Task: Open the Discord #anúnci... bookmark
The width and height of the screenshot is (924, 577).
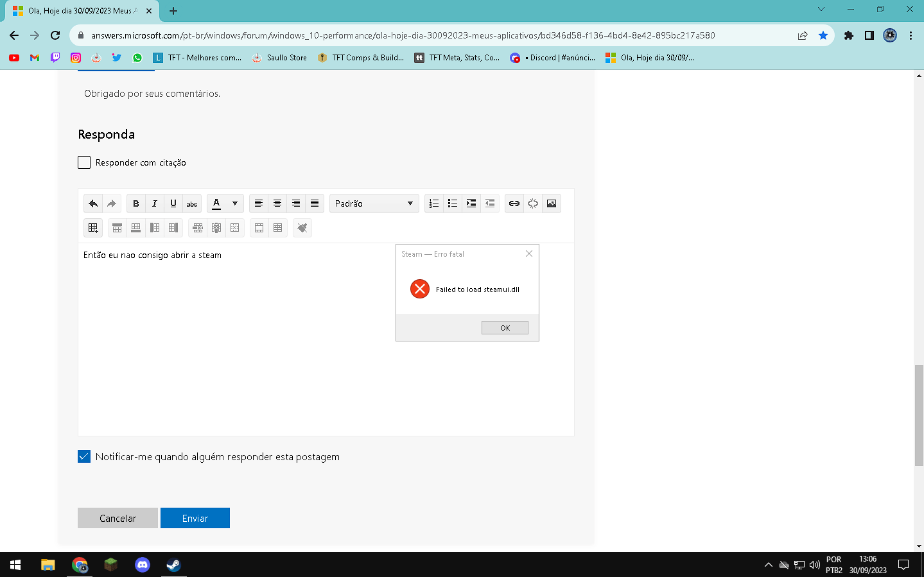Action: coord(554,58)
